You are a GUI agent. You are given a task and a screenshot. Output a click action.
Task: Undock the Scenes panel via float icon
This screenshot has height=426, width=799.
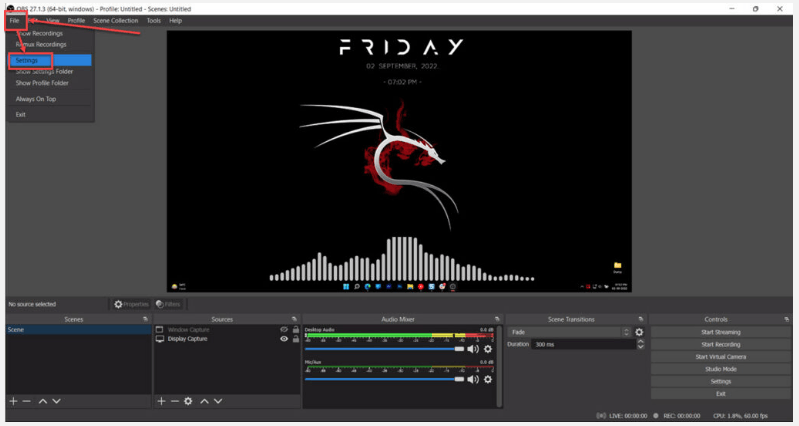click(145, 319)
